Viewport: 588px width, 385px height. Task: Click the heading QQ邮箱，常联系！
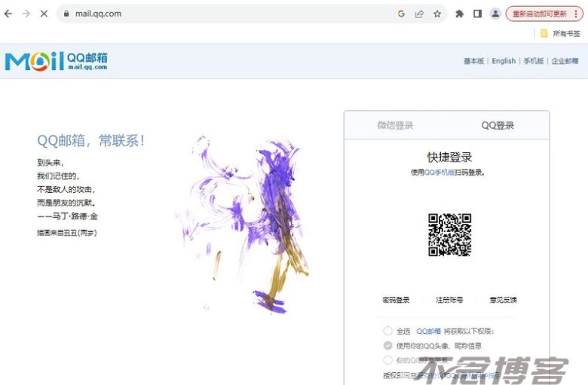90,141
